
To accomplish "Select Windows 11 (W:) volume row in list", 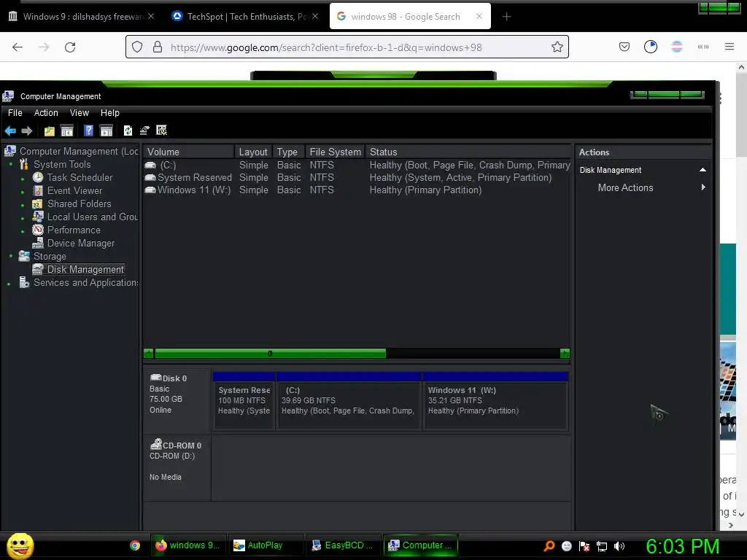I will (357, 190).
